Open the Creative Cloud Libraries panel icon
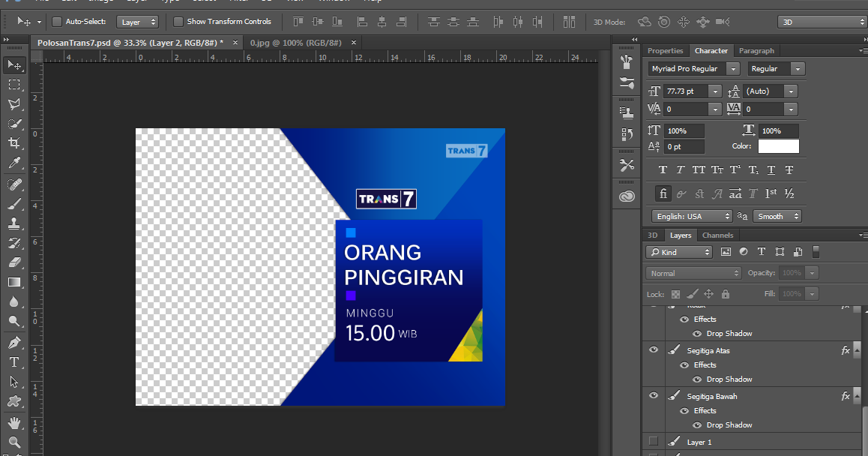This screenshot has height=456, width=868. point(627,196)
